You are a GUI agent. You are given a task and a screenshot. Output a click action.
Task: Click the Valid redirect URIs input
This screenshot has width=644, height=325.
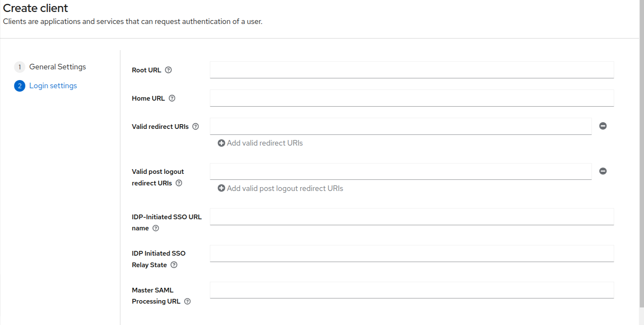(400, 126)
